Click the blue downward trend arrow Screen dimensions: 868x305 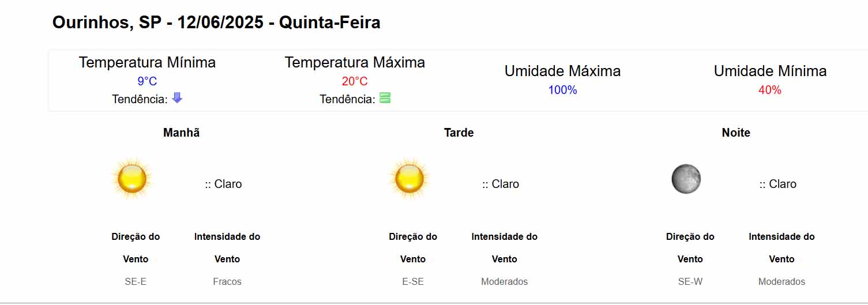(177, 98)
